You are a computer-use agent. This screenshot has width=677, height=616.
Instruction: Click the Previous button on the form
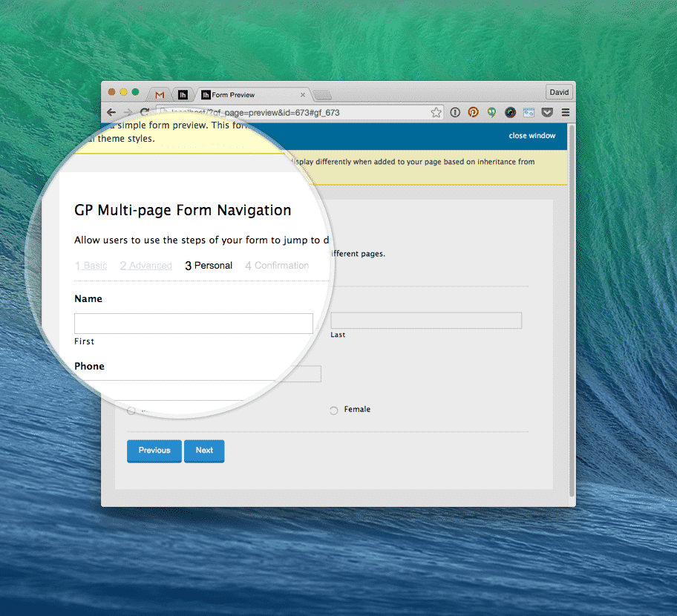(154, 450)
